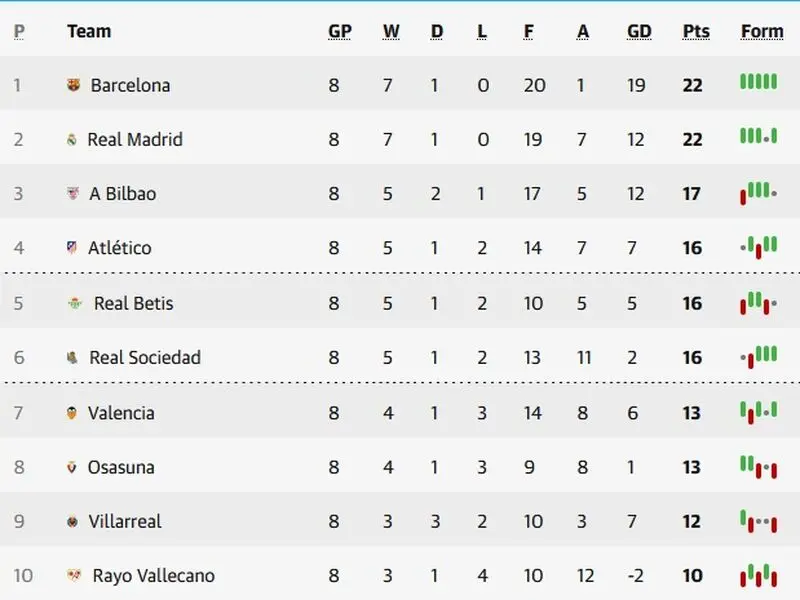Click the Real Betis crest icon
Viewport: 800px width, 600px height.
point(75,303)
